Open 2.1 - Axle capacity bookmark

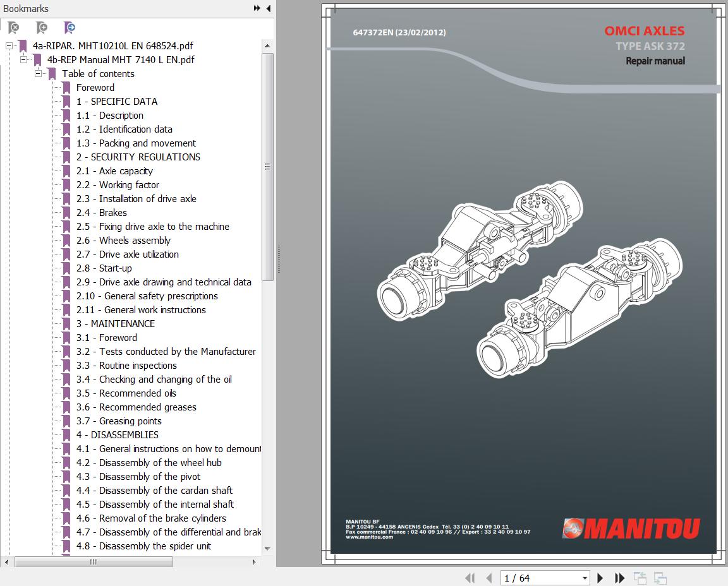[x=114, y=171]
